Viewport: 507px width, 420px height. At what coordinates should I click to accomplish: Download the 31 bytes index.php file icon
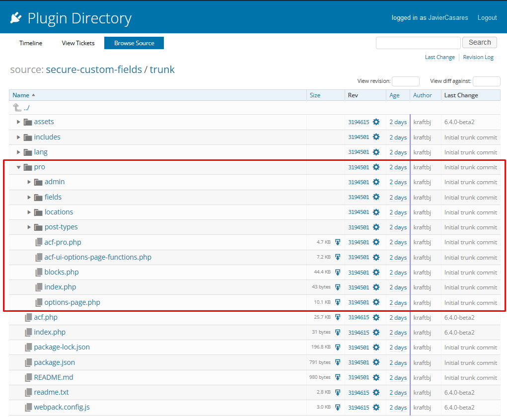(338, 333)
